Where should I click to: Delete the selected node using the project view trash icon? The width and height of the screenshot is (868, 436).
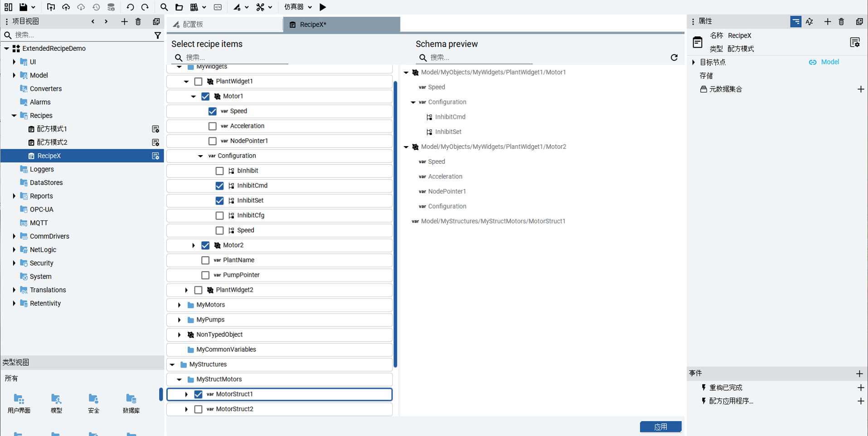[x=138, y=22]
